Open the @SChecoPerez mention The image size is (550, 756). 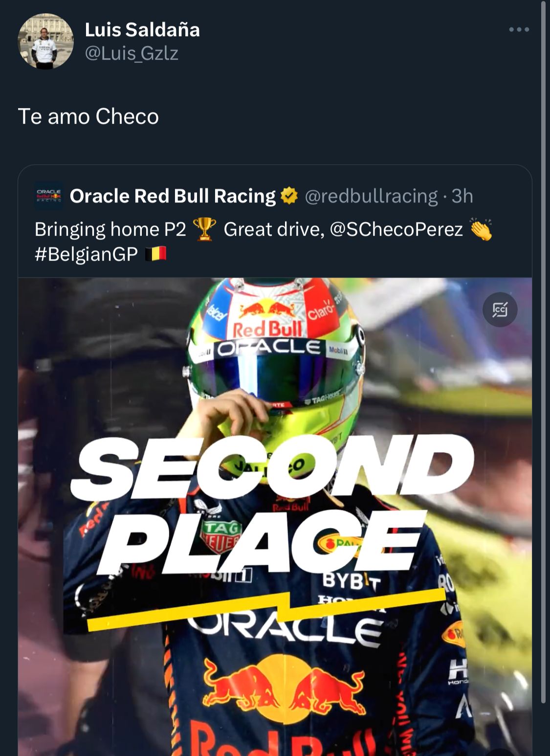click(x=396, y=229)
